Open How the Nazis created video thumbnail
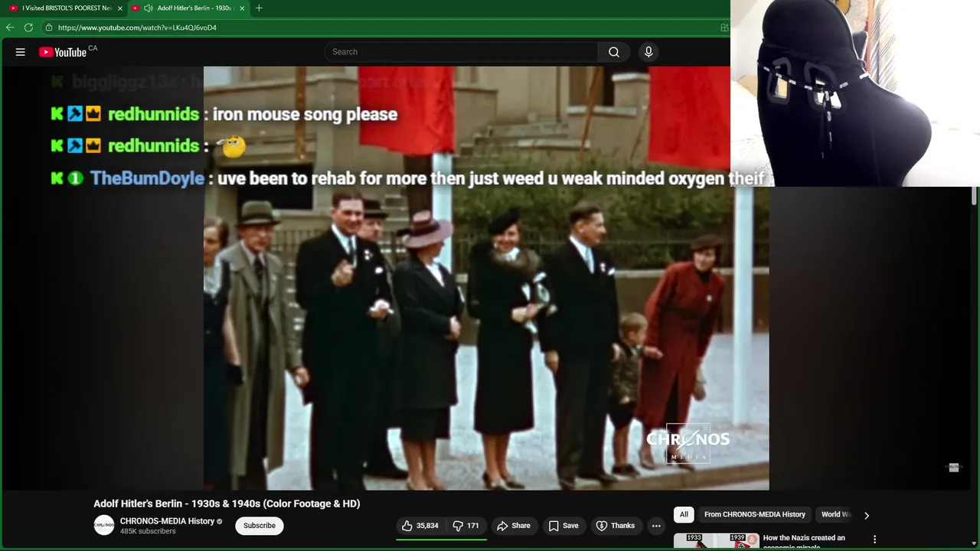980x551 pixels. coord(716,541)
